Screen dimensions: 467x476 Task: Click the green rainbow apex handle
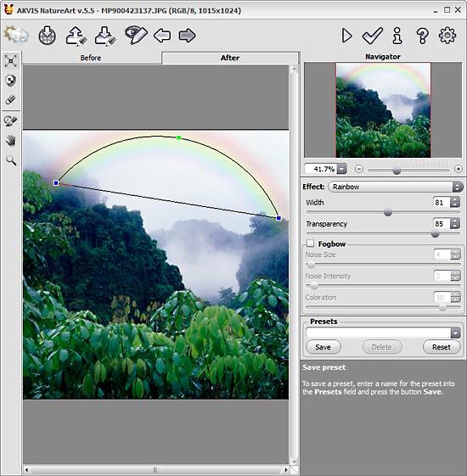pyautogui.click(x=178, y=137)
